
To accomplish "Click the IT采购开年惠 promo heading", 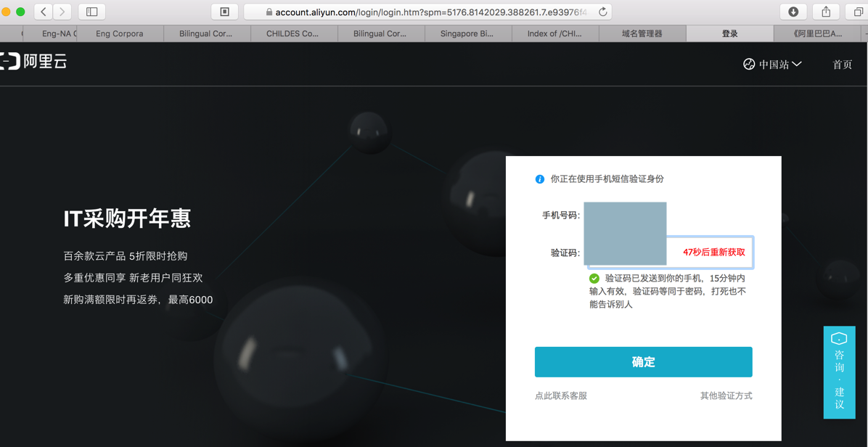I will (x=127, y=220).
